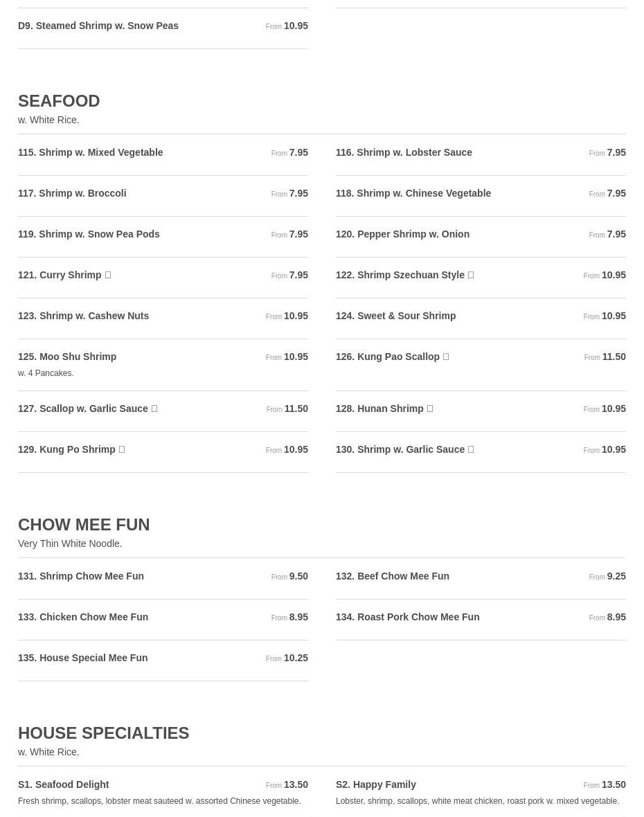Click spicy icon beside Shrimp w. Garlic Sauce
Image resolution: width=644 pixels, height=817 pixels.
[x=470, y=449]
